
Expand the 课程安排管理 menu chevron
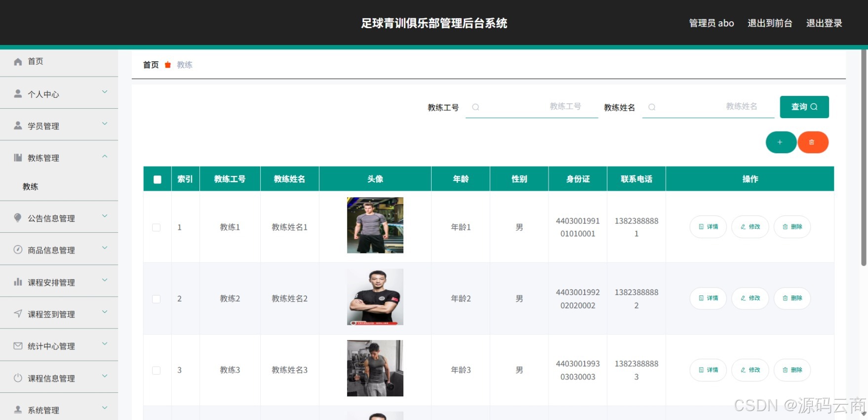[105, 280]
